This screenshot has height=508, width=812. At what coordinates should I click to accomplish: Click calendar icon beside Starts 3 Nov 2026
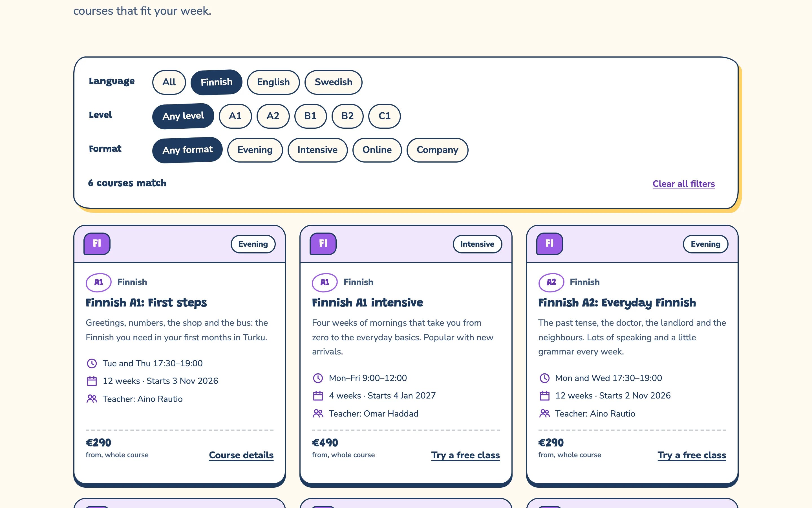point(92,381)
